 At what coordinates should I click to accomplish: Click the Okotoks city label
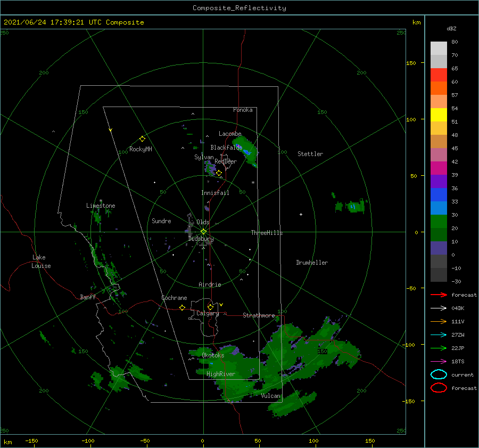tap(213, 355)
